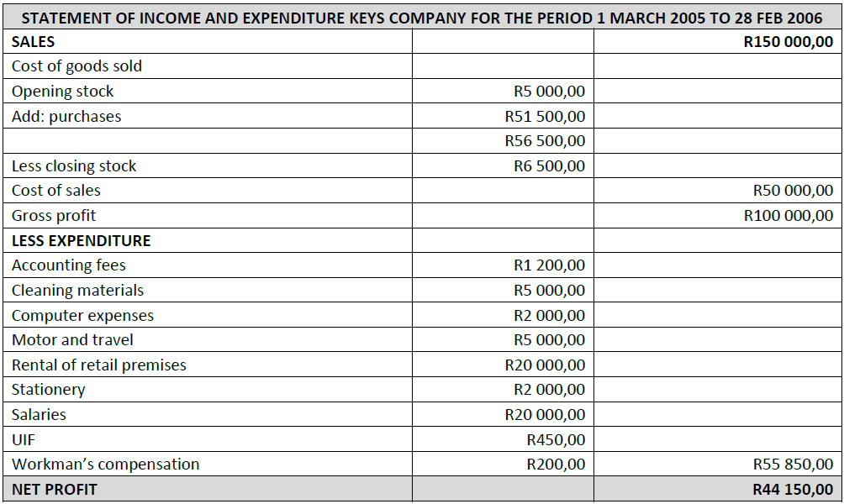
Task: Select the Less closing stock label
Action: tap(74, 166)
